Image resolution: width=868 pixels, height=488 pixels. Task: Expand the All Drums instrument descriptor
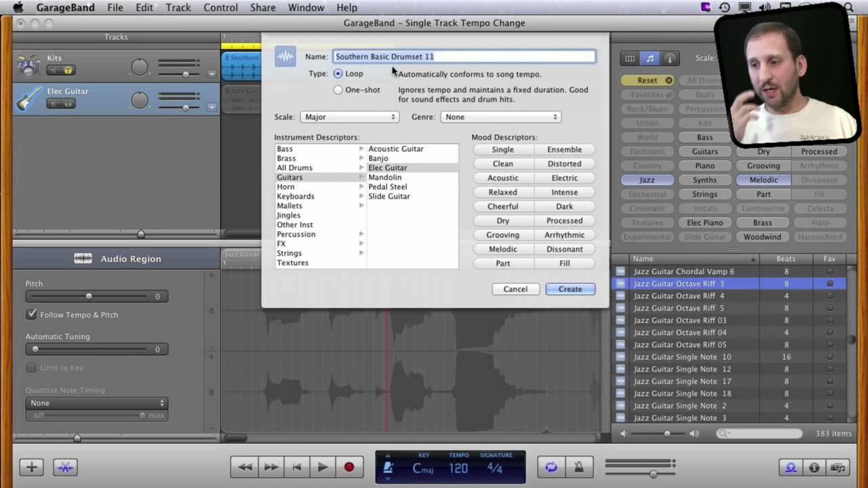pyautogui.click(x=361, y=167)
